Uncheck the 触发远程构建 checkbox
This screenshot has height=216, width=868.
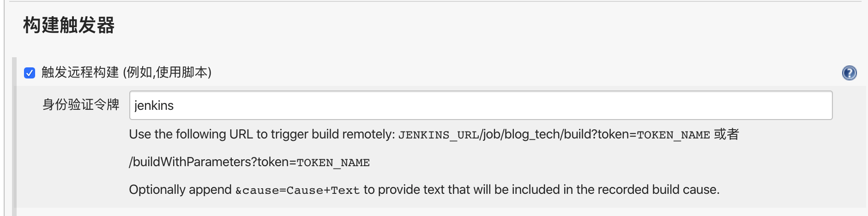30,73
